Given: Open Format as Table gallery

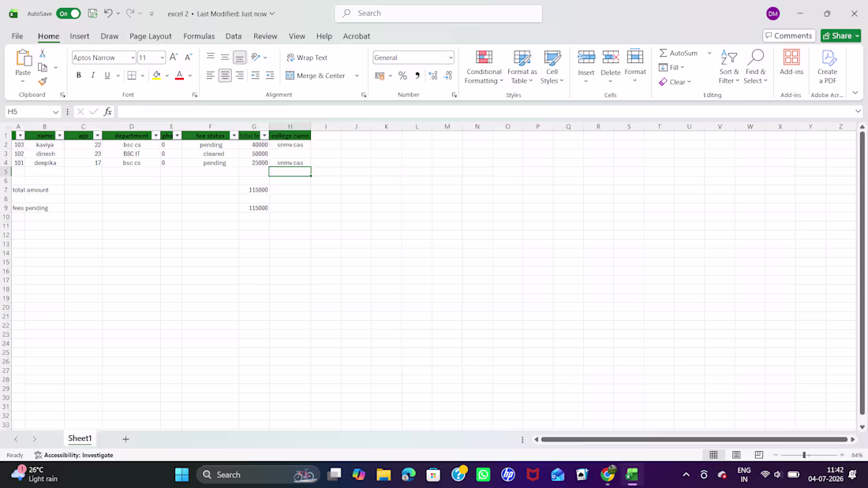Looking at the screenshot, I should pos(522,67).
